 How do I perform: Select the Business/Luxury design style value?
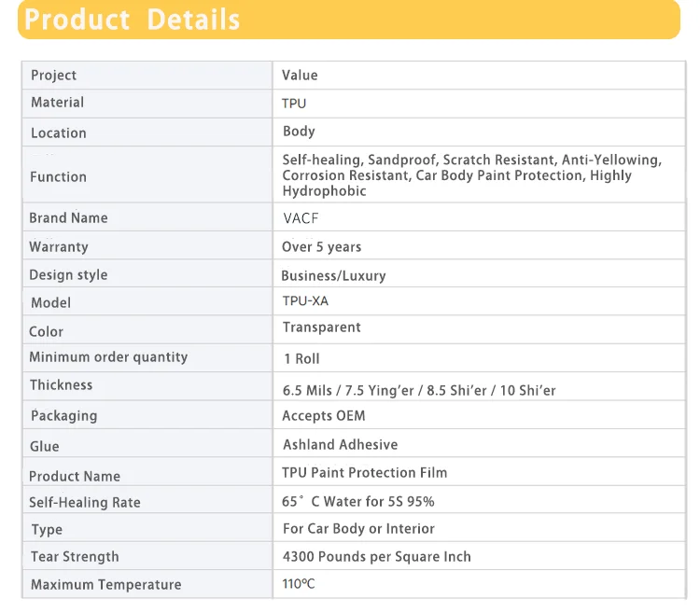tap(333, 276)
